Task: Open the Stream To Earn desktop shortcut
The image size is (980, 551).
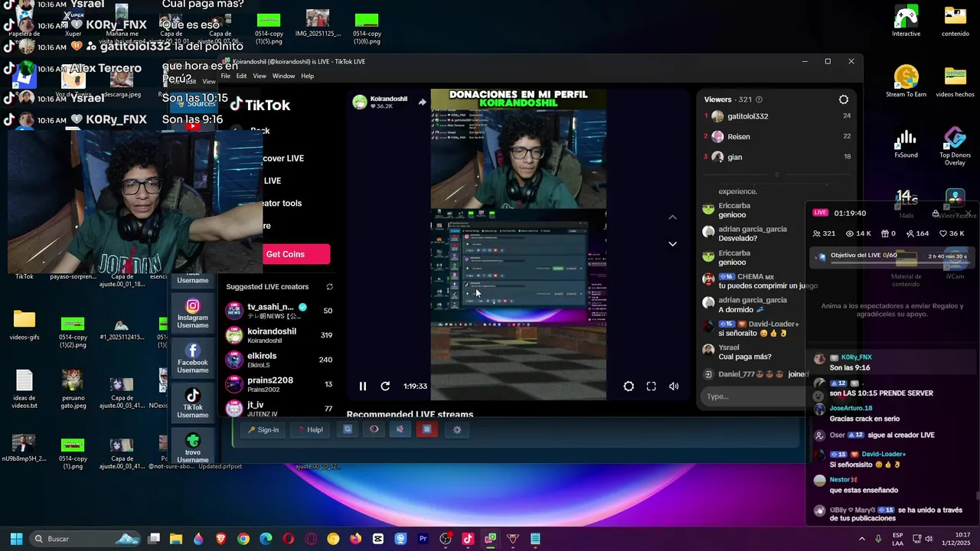Action: coord(906,81)
